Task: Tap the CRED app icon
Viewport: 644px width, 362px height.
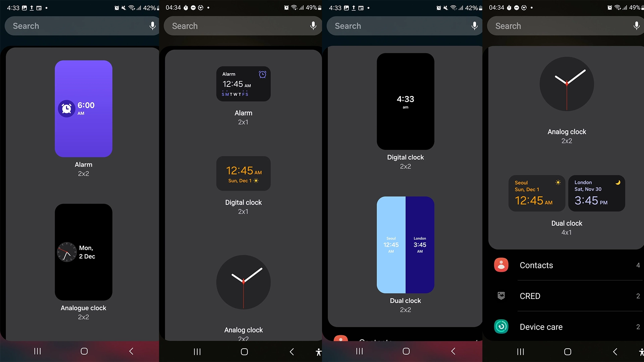Action: (501, 296)
